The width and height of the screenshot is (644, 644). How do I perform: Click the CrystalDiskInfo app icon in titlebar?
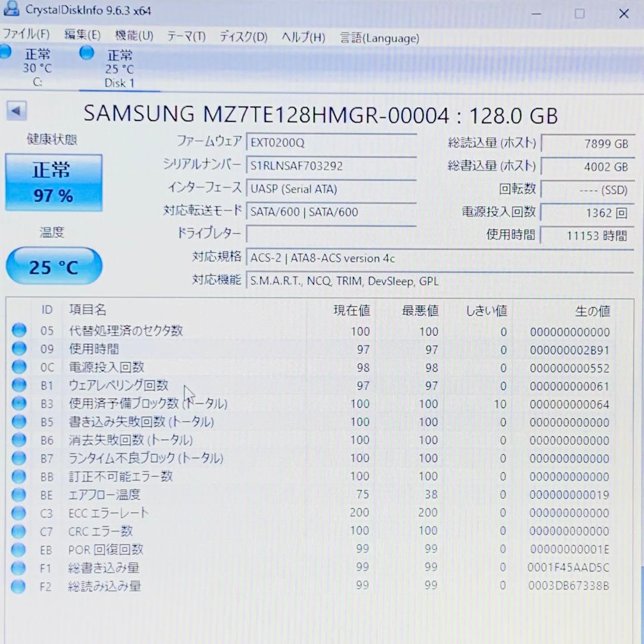11,10
